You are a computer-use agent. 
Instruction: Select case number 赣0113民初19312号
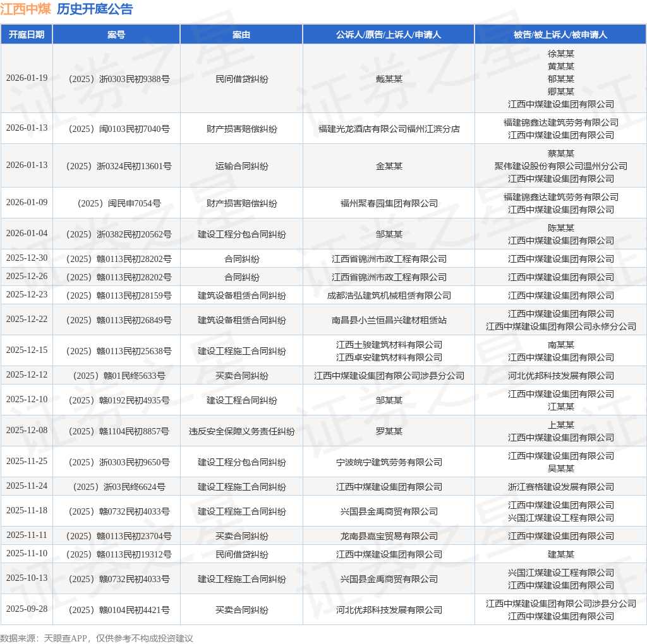tap(119, 554)
